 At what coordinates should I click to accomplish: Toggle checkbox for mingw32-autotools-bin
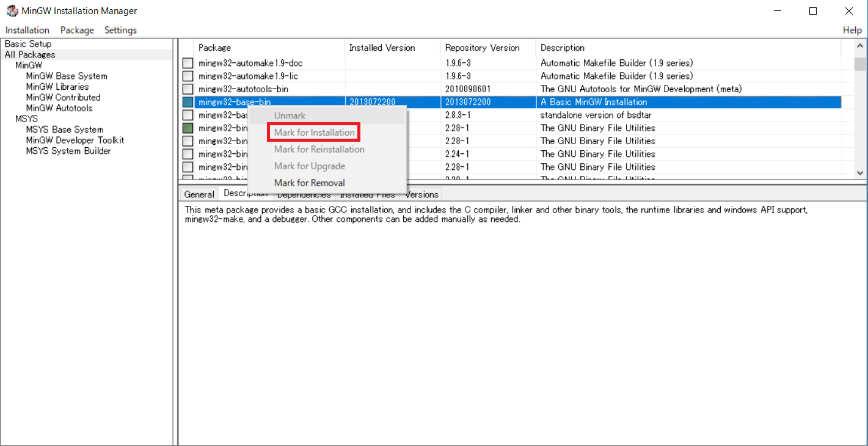(x=188, y=89)
